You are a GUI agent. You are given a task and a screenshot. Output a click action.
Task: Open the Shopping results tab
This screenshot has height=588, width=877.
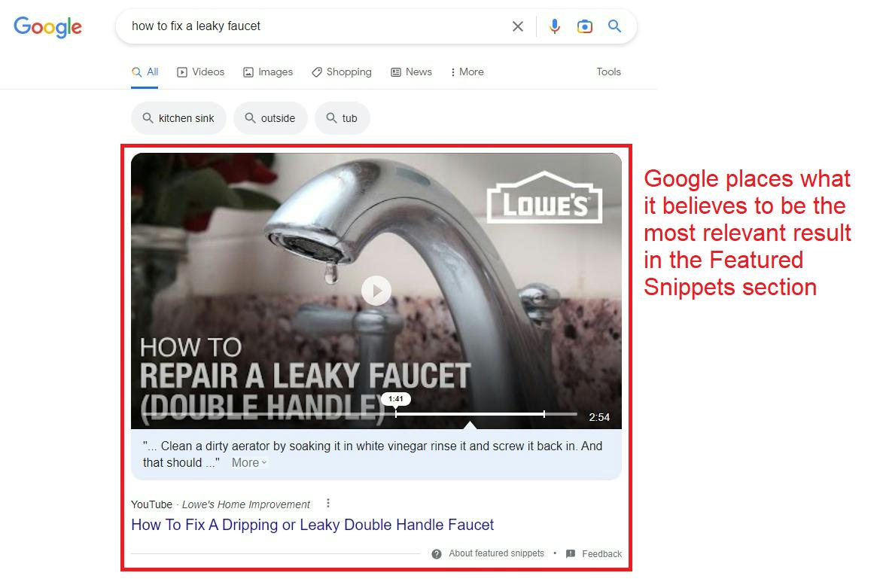[x=342, y=72]
